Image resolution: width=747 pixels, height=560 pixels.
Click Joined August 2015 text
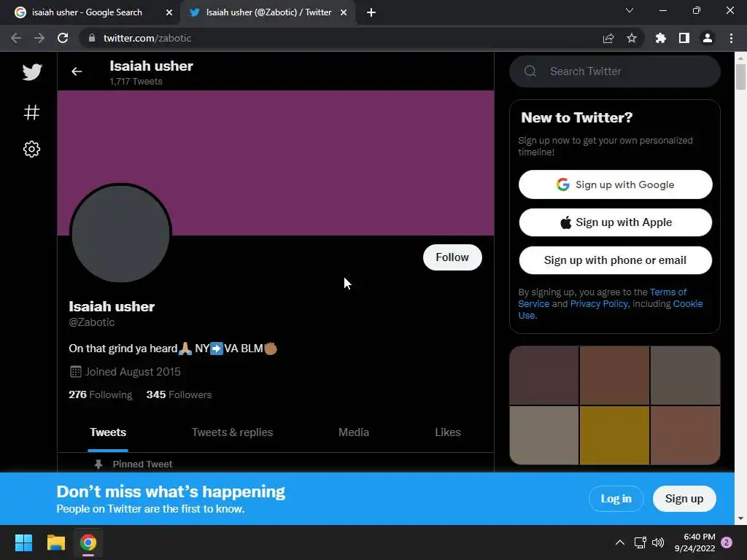click(133, 372)
